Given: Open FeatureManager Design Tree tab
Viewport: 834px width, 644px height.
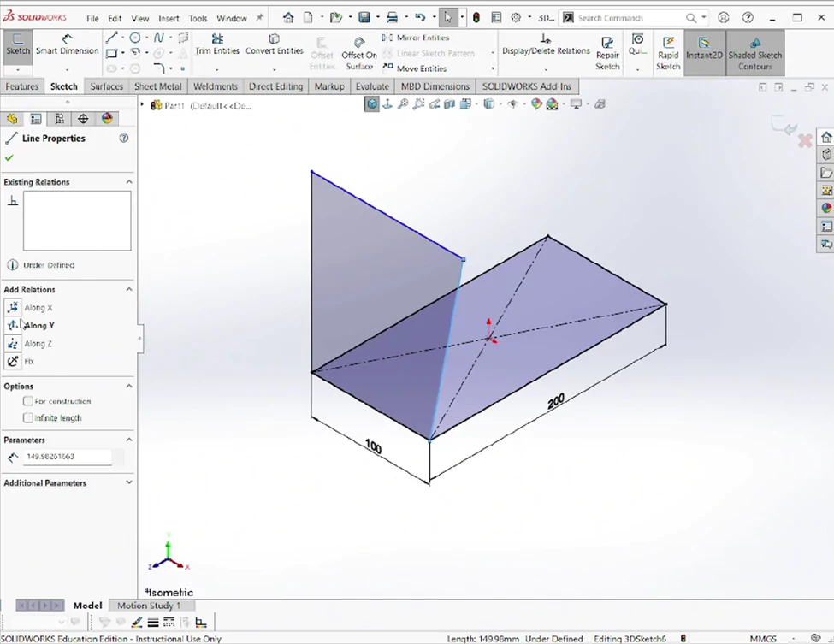Looking at the screenshot, I should click(x=12, y=119).
